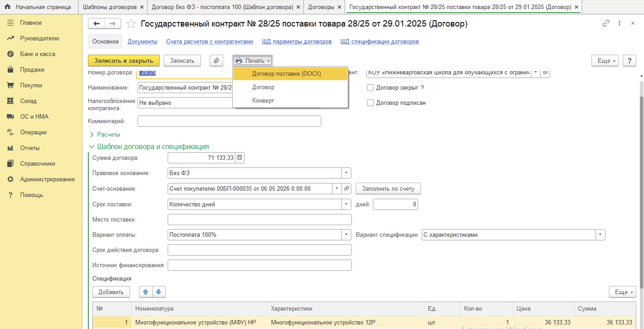The image size is (644, 329).
Task: Choose Конверт in the print menu
Action: (x=290, y=100)
